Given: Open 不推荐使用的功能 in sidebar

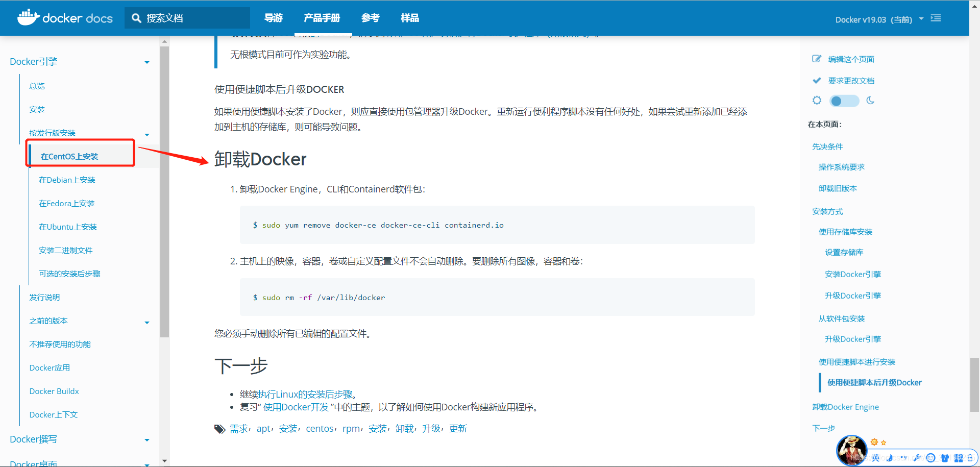Looking at the screenshot, I should 60,344.
